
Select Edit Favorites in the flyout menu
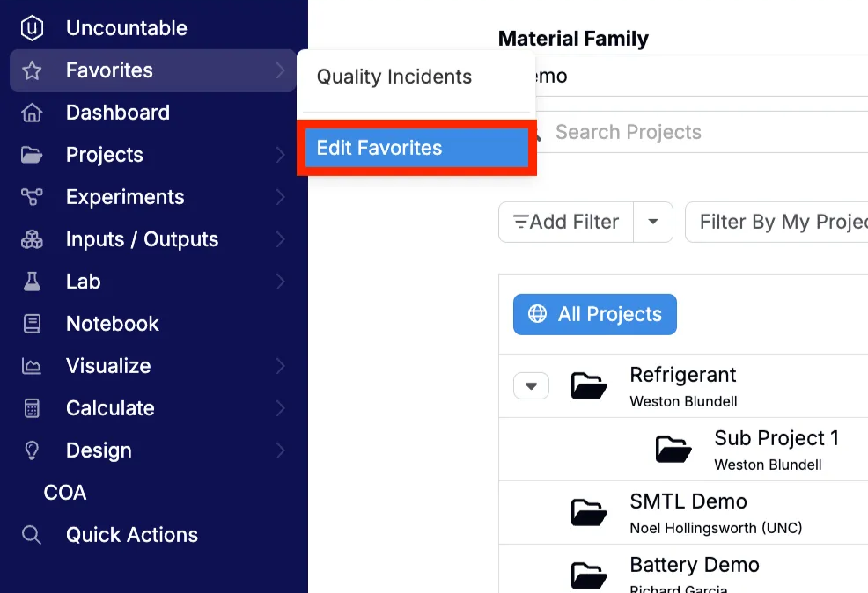416,148
